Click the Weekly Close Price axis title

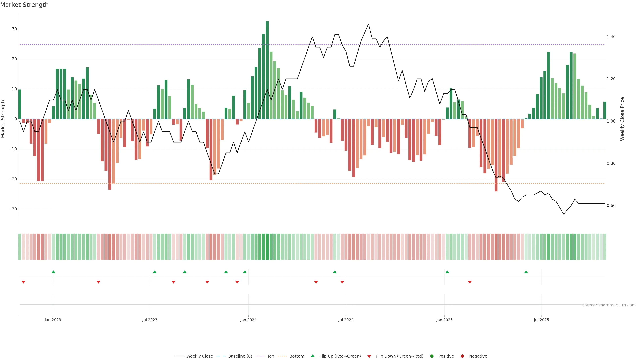(x=622, y=119)
